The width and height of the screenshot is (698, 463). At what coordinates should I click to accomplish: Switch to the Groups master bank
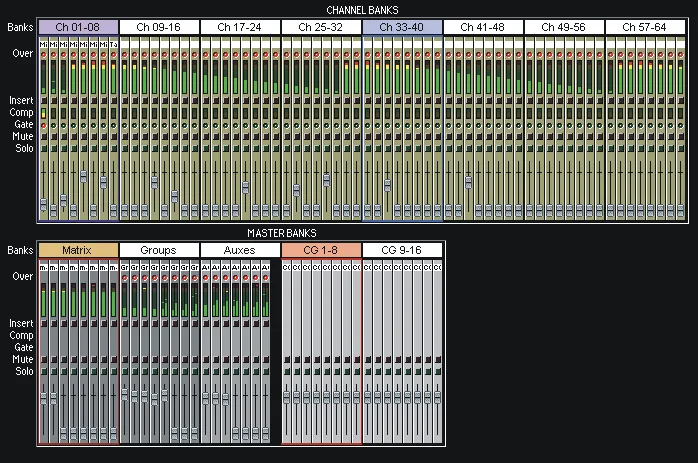pos(159,250)
